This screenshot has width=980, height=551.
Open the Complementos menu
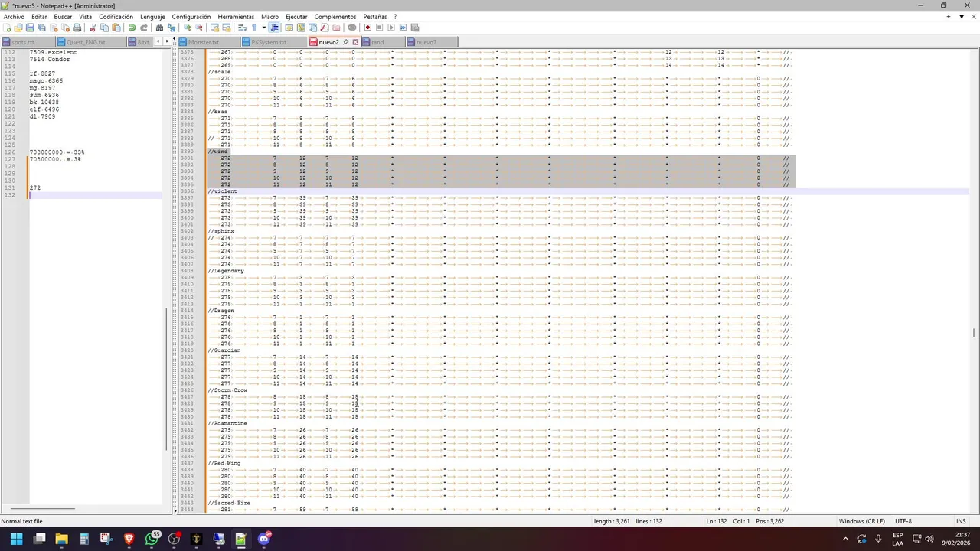(x=335, y=16)
